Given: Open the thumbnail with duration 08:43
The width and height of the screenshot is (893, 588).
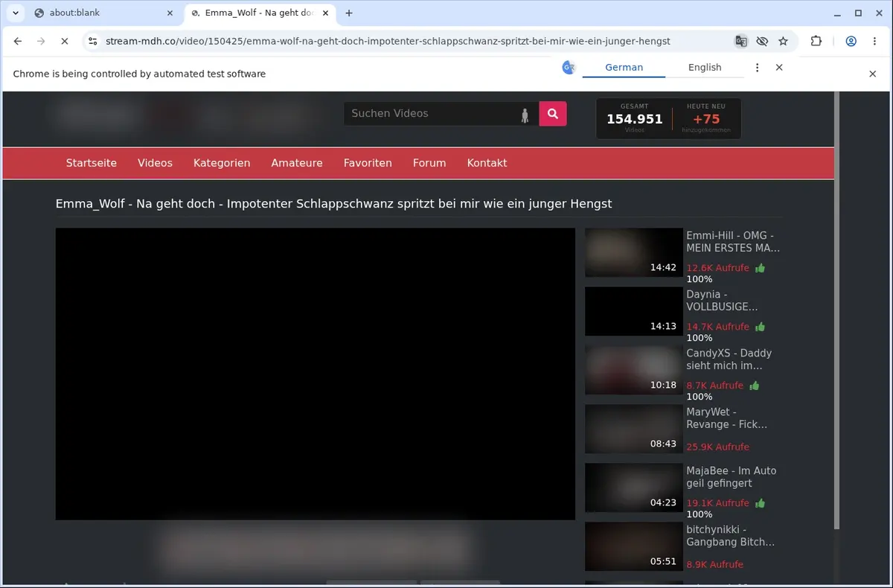Looking at the screenshot, I should click(633, 429).
